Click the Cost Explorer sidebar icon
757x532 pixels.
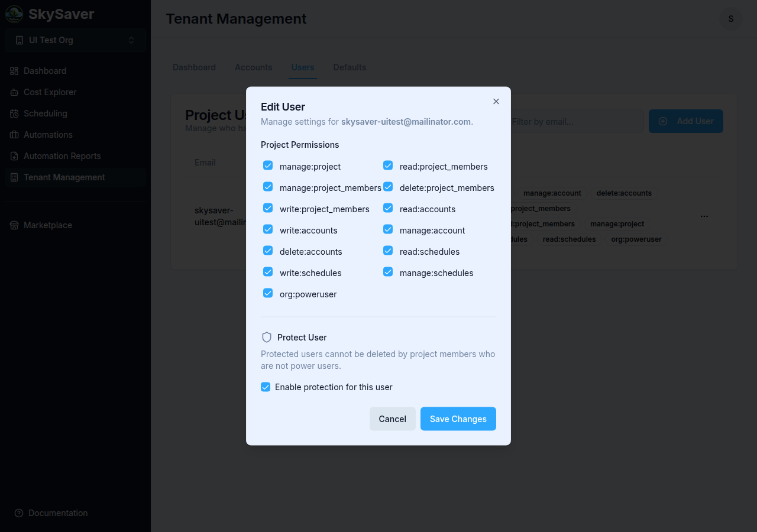click(14, 92)
